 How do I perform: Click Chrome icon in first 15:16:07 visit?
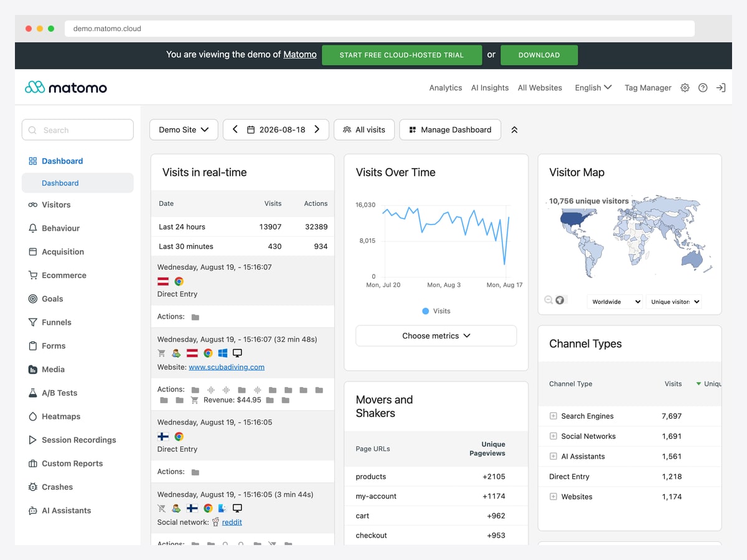tap(179, 281)
